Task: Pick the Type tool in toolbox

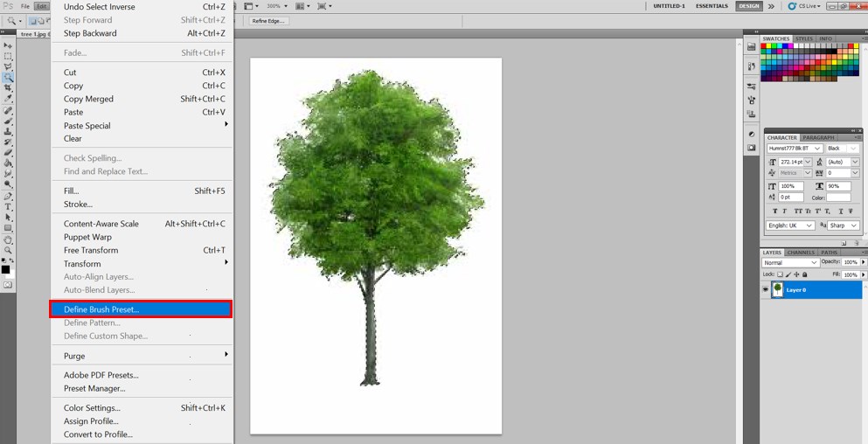Action: tap(8, 206)
